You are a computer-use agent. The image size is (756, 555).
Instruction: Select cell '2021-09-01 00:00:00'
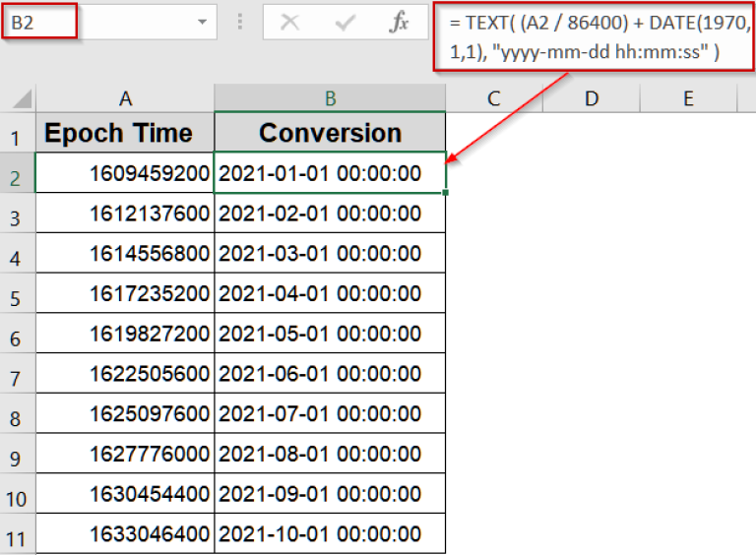tap(331, 493)
